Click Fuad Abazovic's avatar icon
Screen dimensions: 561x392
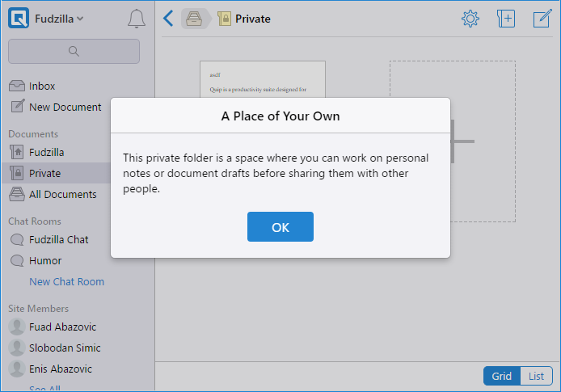[16, 327]
